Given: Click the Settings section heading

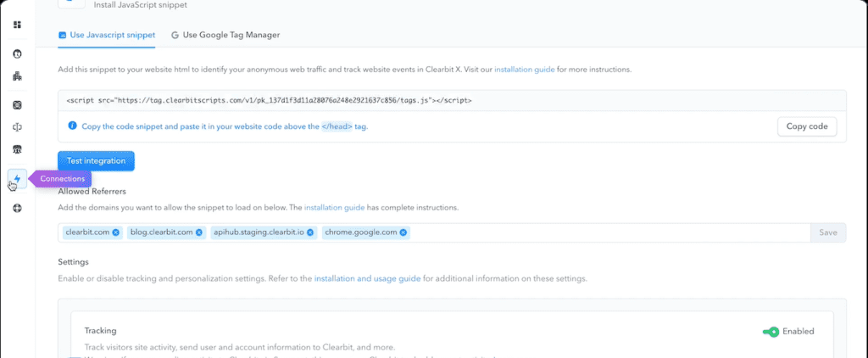Looking at the screenshot, I should 73,261.
